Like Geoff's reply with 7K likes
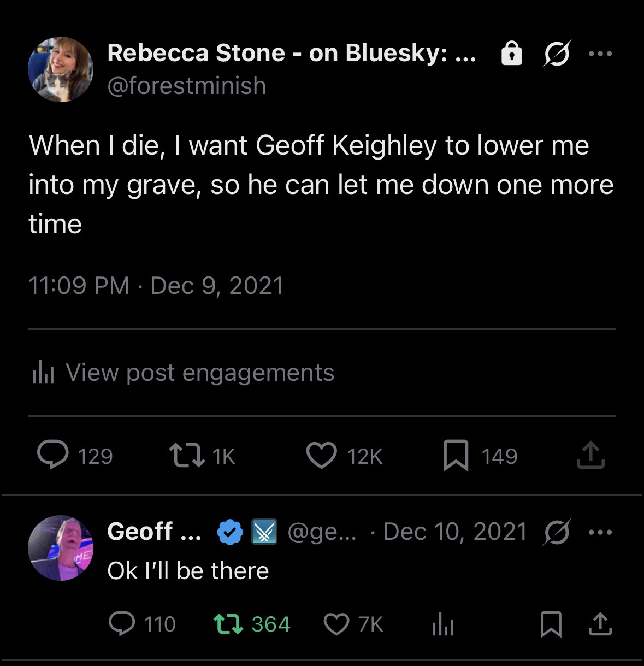 (336, 623)
